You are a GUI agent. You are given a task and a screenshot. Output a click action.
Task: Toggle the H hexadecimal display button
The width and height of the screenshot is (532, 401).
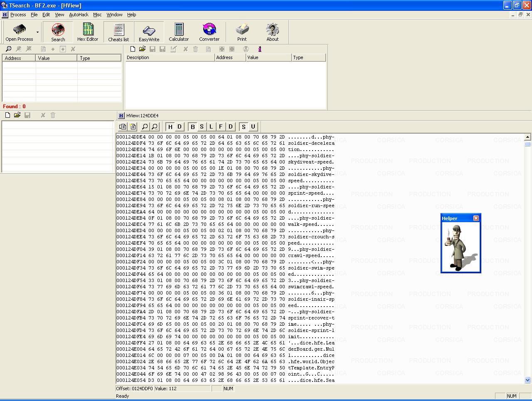click(x=170, y=127)
